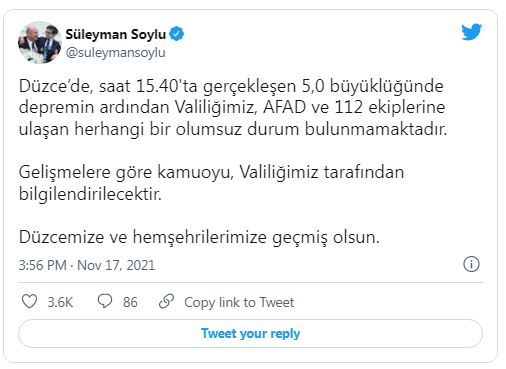Click the 3:56 PM timestamp
The image size is (506, 369).
click(43, 265)
